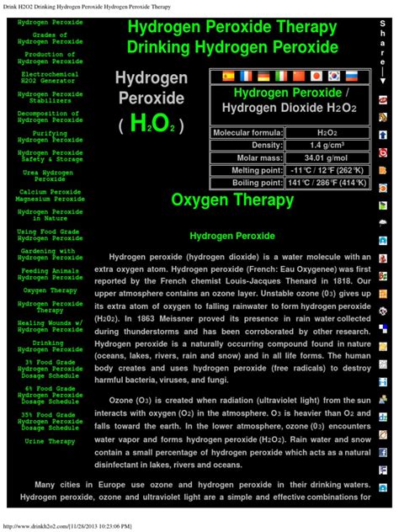Select the Italian flag translation icon
Screen dimensions: 399x532
tap(281, 76)
